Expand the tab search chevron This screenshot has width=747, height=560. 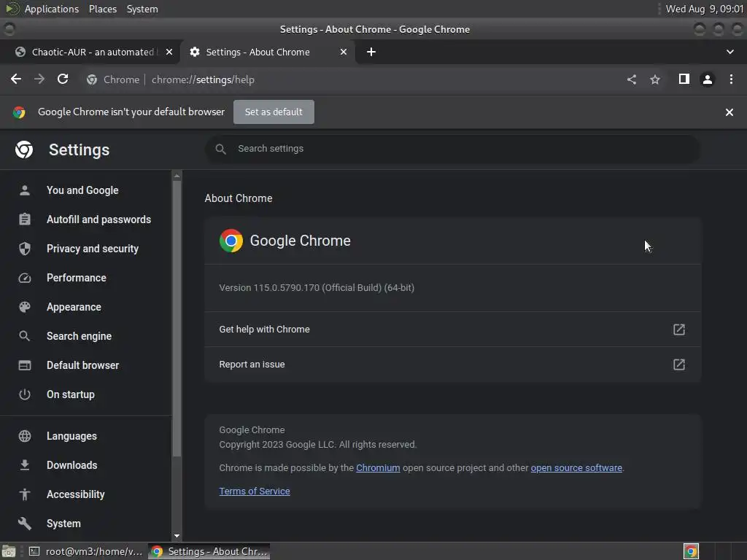coord(729,52)
